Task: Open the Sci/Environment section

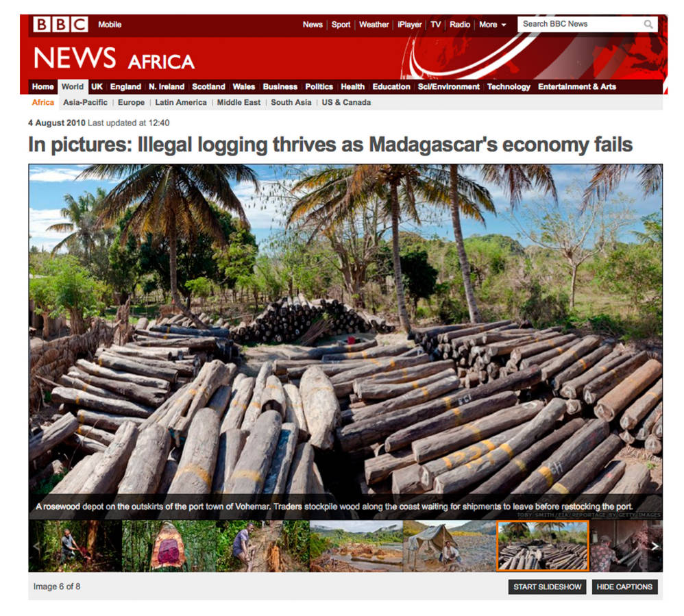Action: coord(448,87)
